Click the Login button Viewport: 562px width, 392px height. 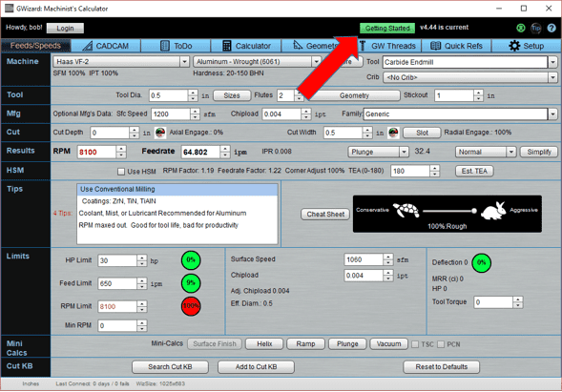tap(65, 28)
